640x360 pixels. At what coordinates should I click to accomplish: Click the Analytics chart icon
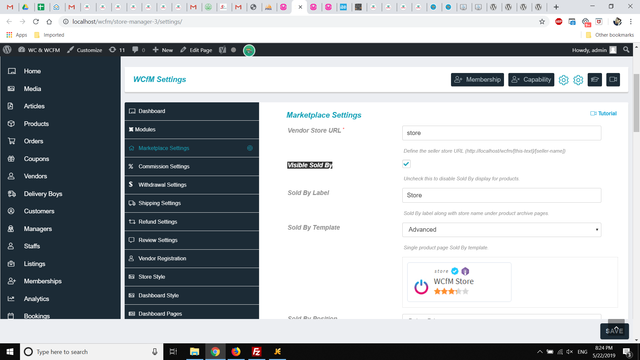[x=11, y=299]
